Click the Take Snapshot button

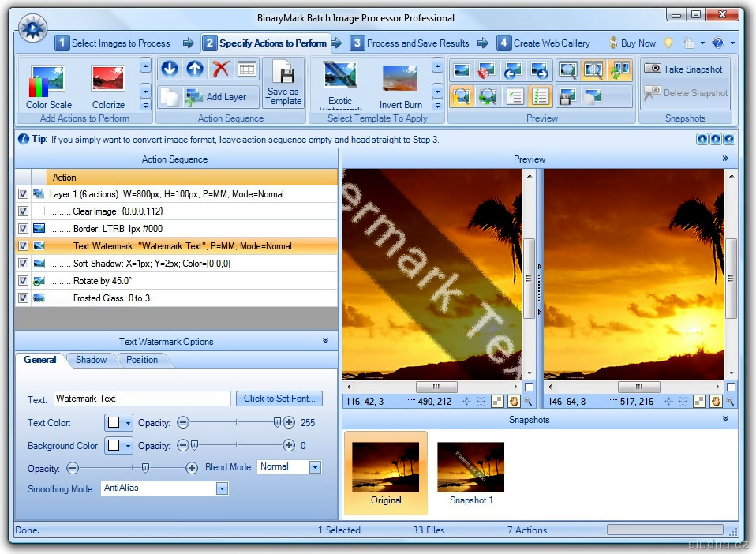[683, 69]
